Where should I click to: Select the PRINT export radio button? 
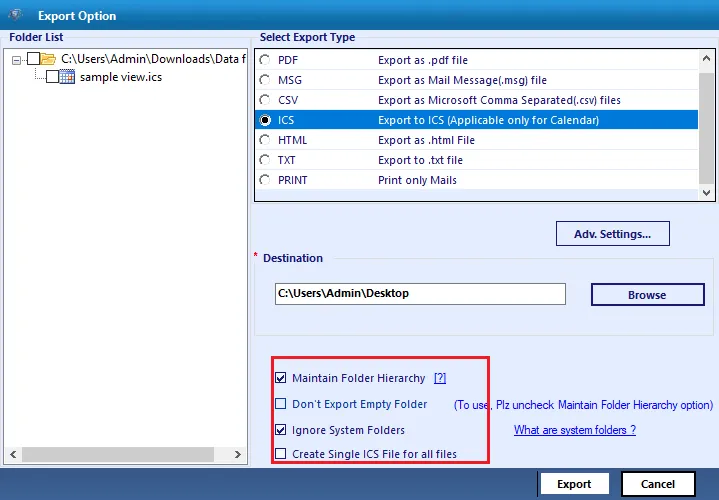[x=265, y=180]
